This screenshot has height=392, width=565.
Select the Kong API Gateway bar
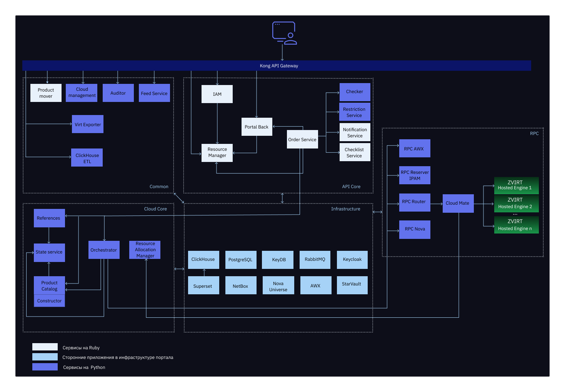[277, 66]
